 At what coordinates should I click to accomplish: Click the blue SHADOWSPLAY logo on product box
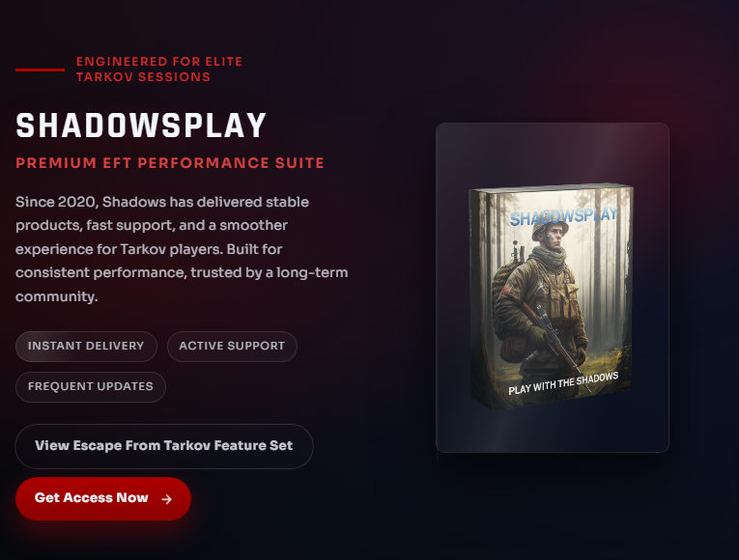[x=564, y=216]
